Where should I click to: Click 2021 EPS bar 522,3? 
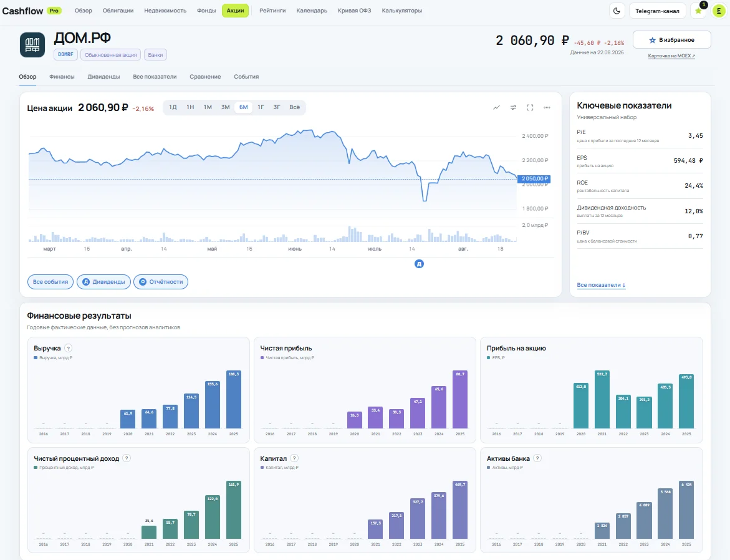pos(602,399)
